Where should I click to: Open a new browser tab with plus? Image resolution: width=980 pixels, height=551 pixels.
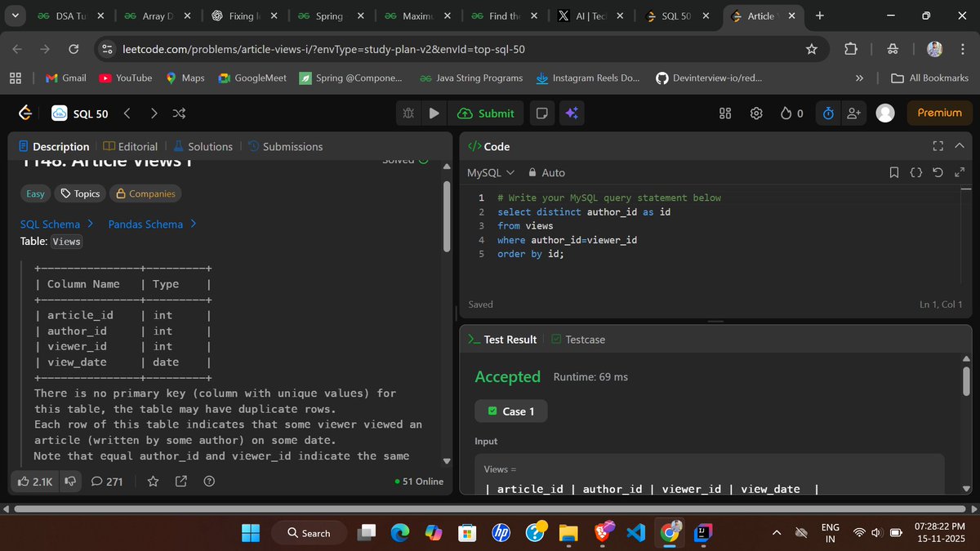point(819,16)
